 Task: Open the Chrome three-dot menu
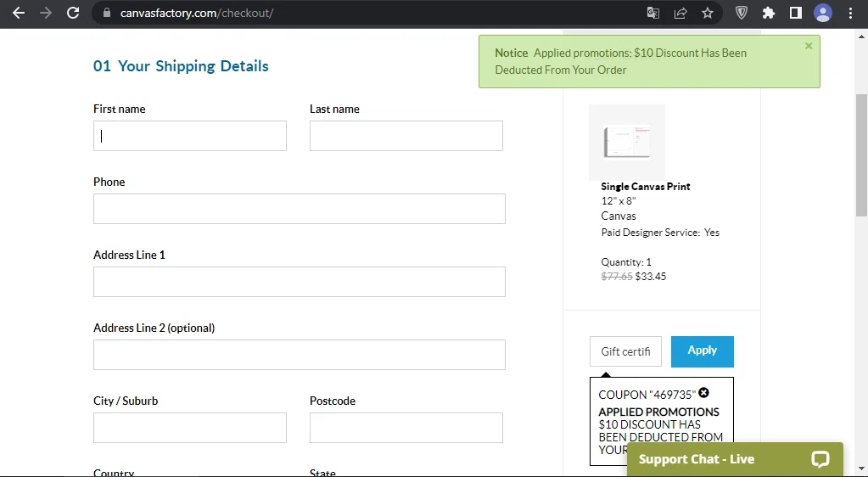pos(851,13)
